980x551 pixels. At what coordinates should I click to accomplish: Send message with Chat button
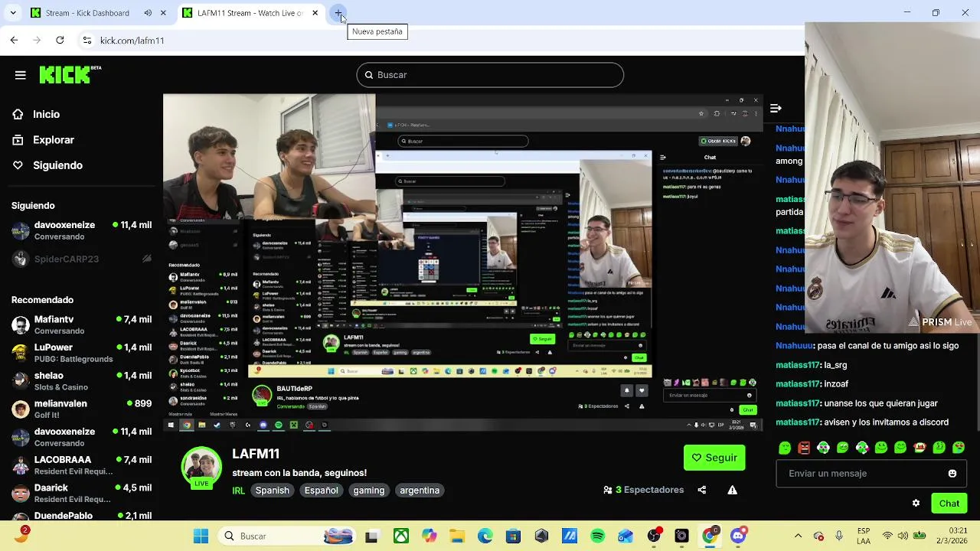tap(949, 504)
